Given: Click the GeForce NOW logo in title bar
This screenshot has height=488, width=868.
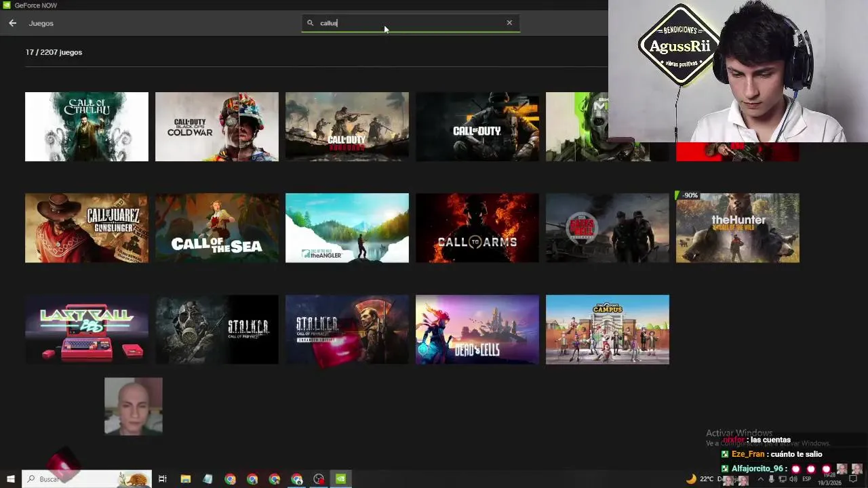Looking at the screenshot, I should click(7, 5).
